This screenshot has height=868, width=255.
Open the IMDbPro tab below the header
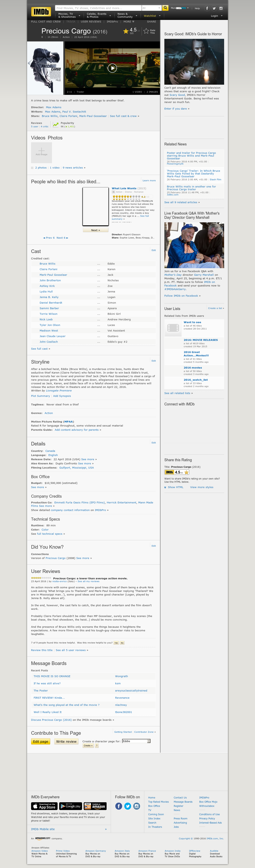point(112,22)
